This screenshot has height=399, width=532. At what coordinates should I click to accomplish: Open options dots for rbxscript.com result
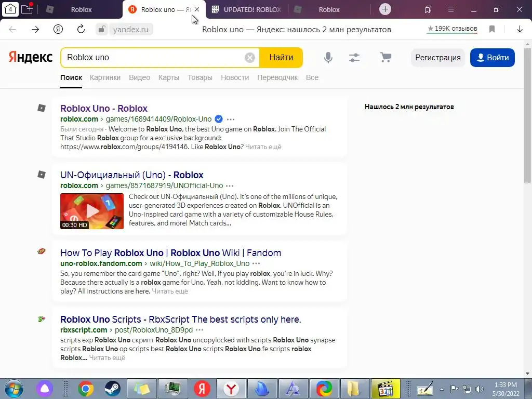(x=199, y=330)
